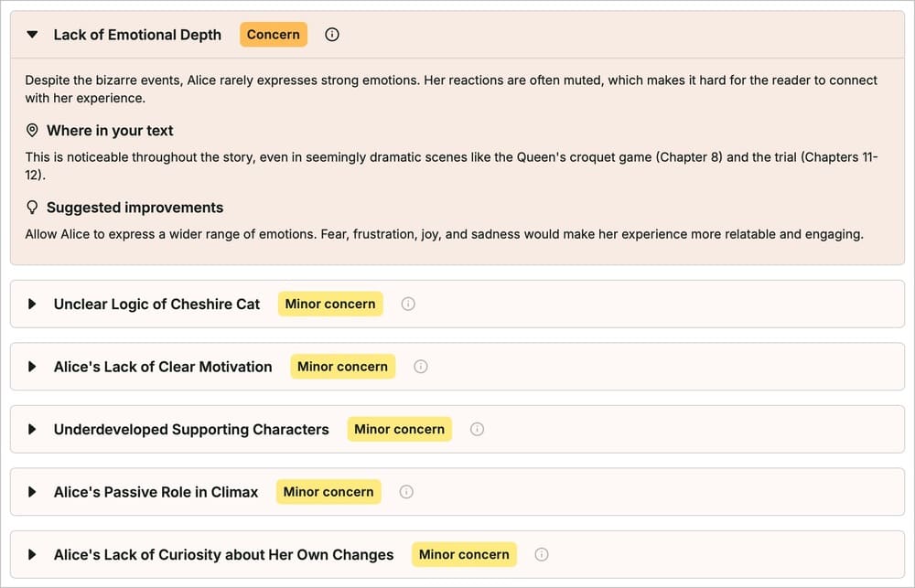Viewport: 915px width, 588px height.
Task: Expand Alice's Lack of Clear Motivation section
Action: 33,367
